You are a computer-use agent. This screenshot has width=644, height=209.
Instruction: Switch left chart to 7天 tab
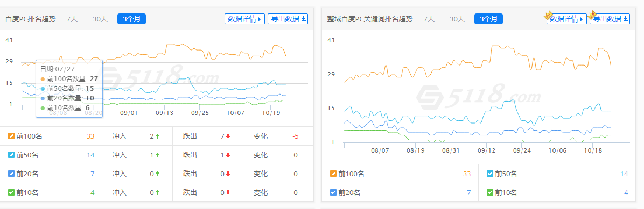click(x=72, y=19)
